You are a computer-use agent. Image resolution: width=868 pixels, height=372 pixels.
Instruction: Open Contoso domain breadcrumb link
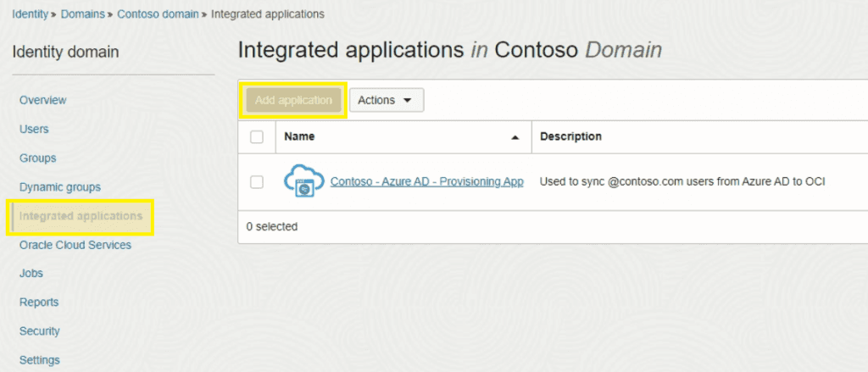[x=158, y=14]
